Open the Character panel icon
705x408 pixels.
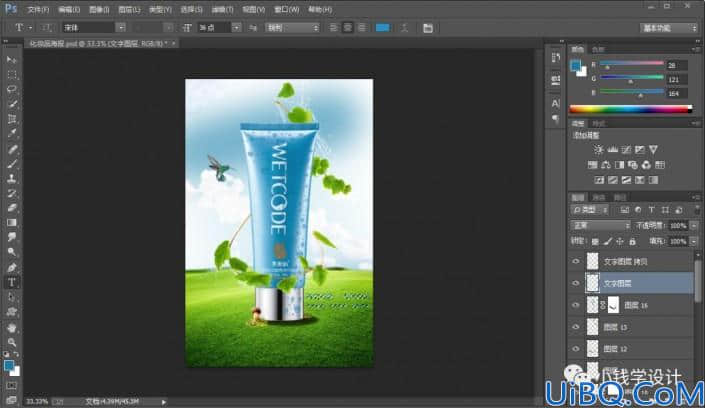(556, 103)
